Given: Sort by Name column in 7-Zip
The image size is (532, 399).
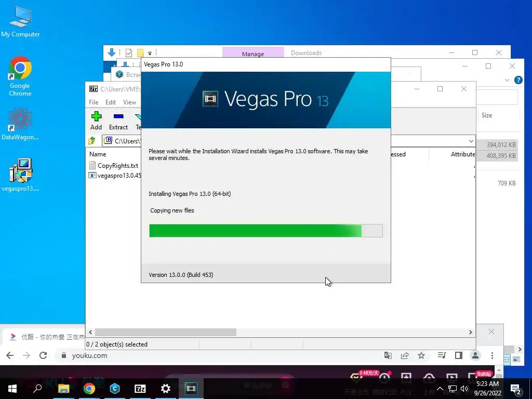Looking at the screenshot, I should [98, 154].
